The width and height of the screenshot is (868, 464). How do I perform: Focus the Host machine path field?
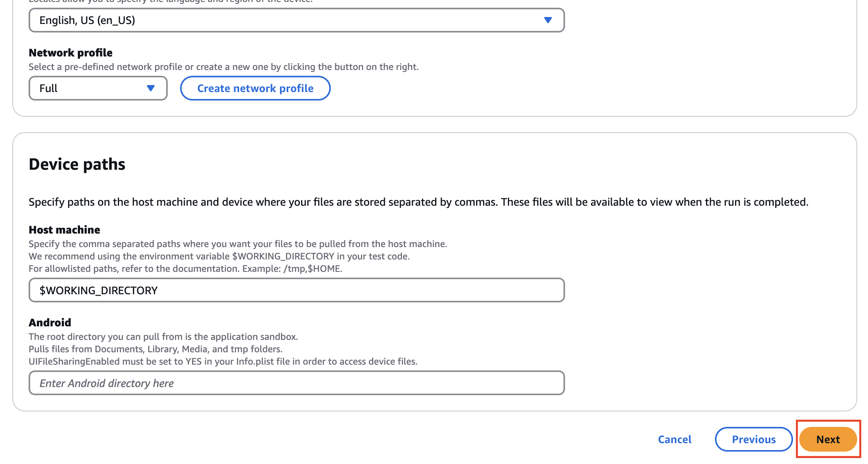(x=296, y=290)
